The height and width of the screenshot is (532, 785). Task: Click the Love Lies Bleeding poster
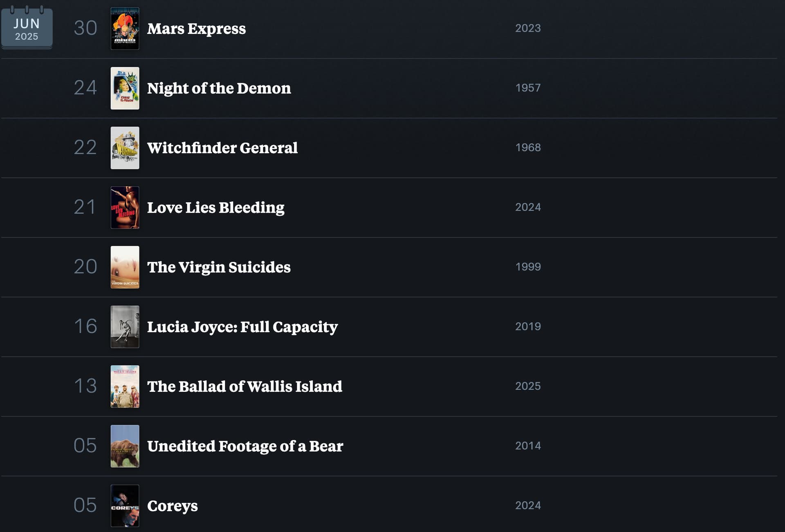[125, 208]
